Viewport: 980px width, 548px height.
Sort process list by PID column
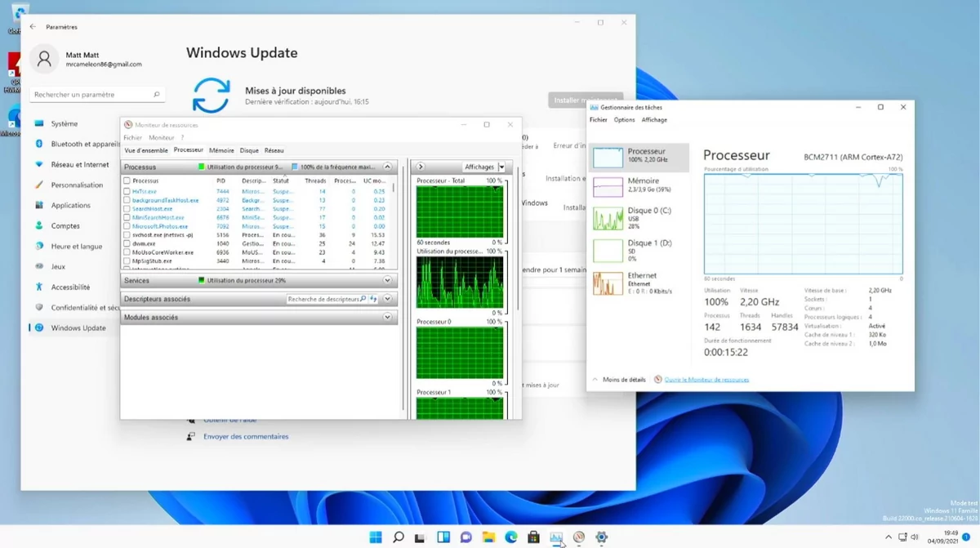220,180
